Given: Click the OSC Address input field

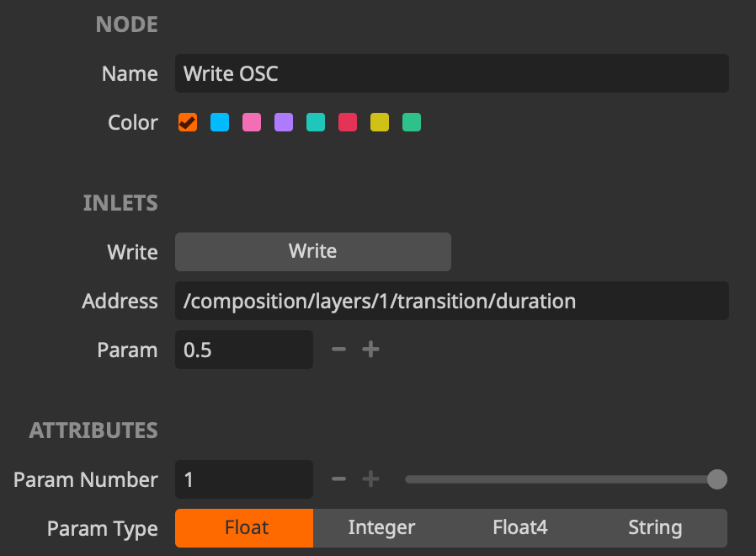Looking at the screenshot, I should coord(451,301).
